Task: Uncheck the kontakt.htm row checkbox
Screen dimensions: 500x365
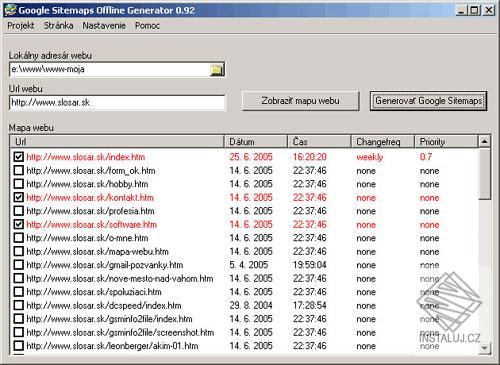Action: [x=19, y=197]
